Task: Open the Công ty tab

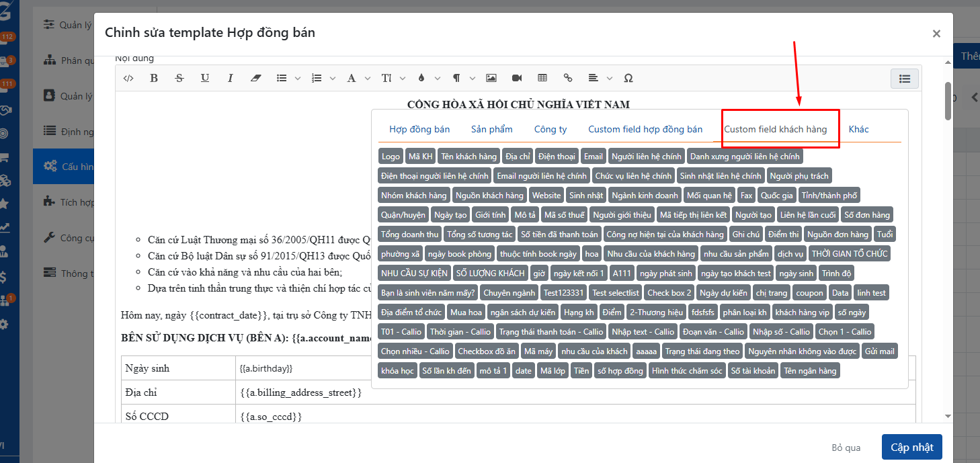Action: tap(550, 129)
